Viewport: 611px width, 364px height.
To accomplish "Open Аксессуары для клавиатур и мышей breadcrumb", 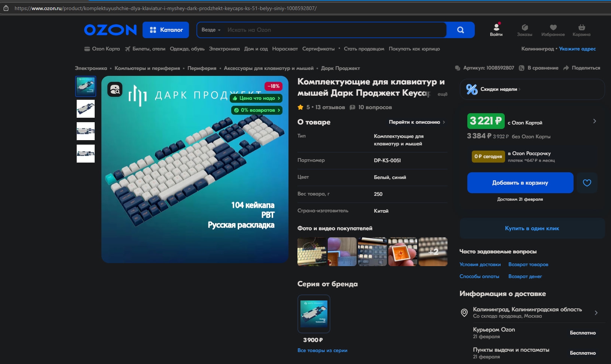I will point(269,68).
